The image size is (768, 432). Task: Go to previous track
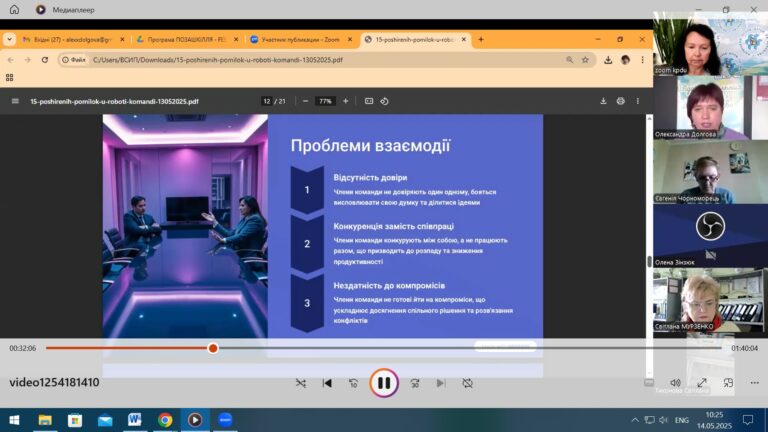coord(327,383)
